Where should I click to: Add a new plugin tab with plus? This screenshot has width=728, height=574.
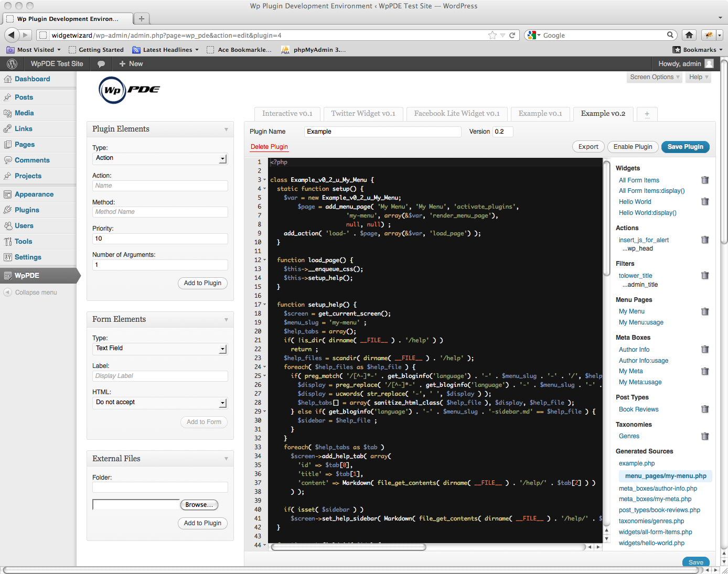(647, 114)
